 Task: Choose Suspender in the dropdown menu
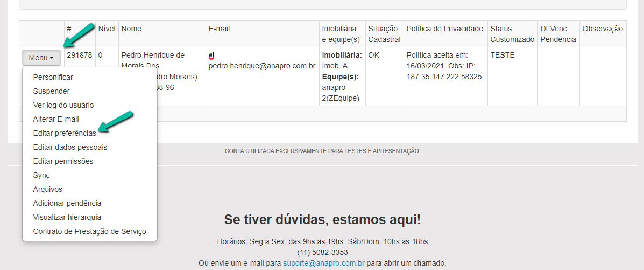coord(51,91)
